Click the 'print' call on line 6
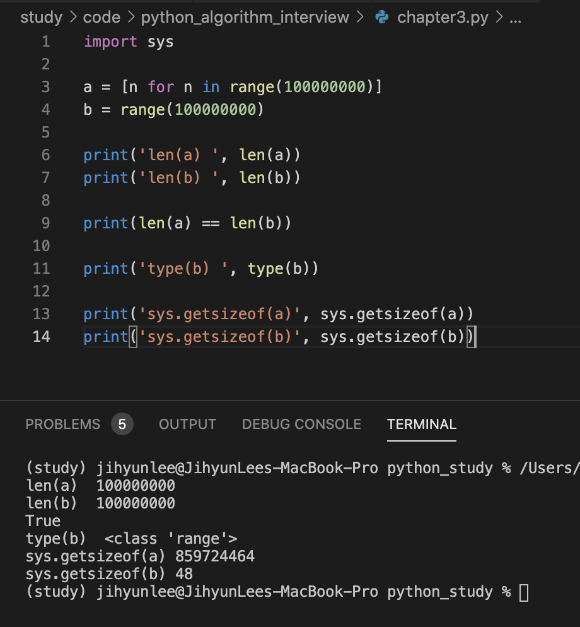 [106, 155]
